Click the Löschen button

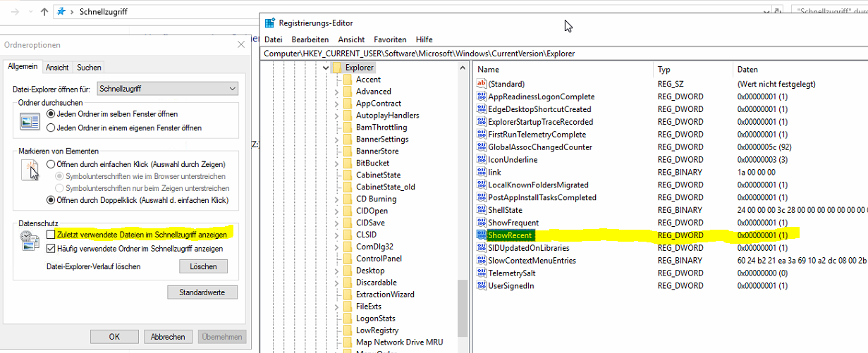click(203, 266)
